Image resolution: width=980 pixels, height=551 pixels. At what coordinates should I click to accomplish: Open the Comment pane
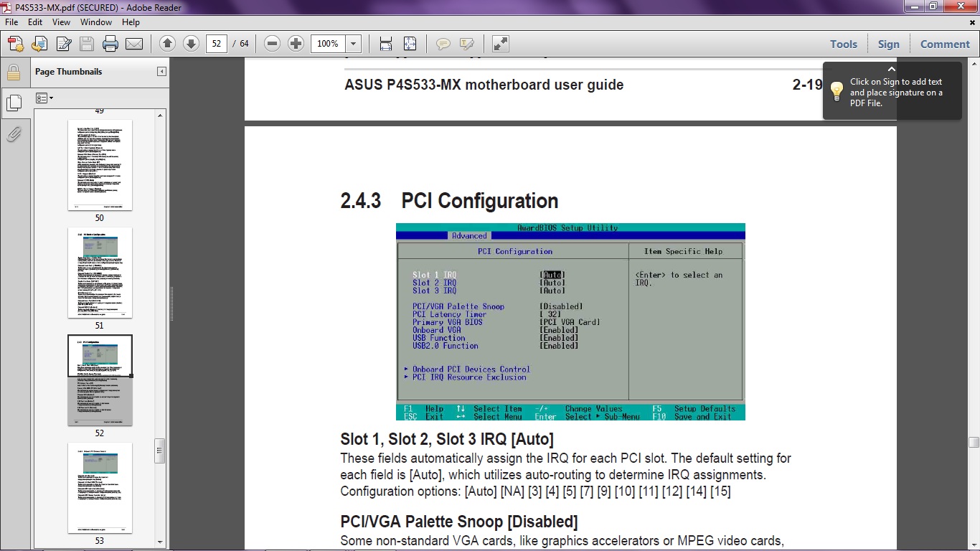pyautogui.click(x=945, y=44)
